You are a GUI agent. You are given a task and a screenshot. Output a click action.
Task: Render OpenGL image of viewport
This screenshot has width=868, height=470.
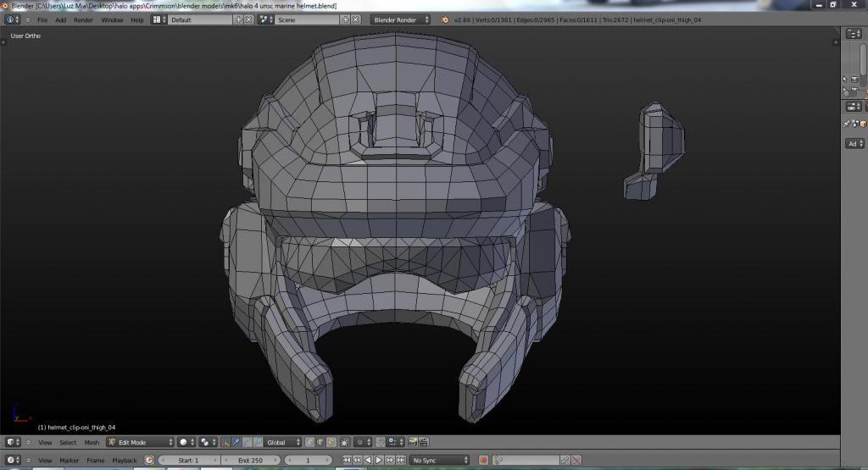[x=413, y=442]
